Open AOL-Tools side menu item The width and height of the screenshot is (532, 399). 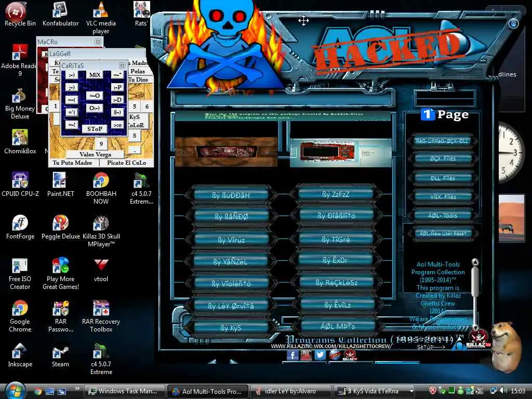(443, 215)
